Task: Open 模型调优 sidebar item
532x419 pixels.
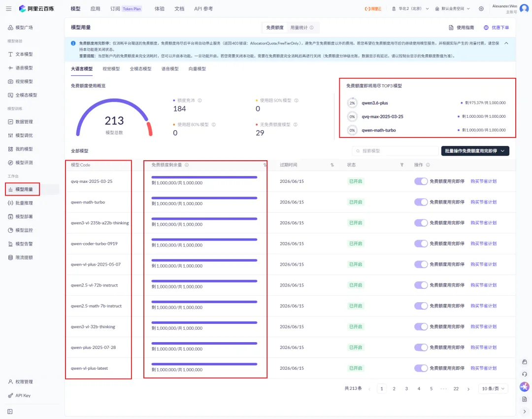Action: click(x=20, y=135)
